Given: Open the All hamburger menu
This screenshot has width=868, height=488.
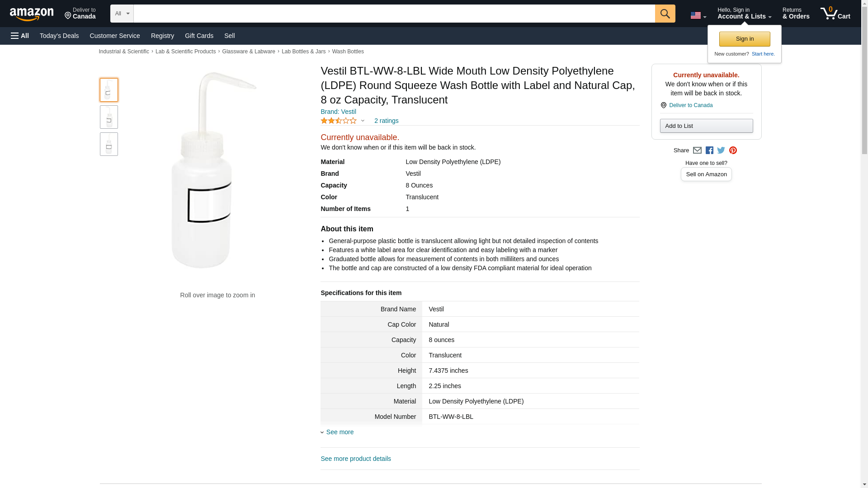Looking at the screenshot, I should [x=20, y=36].
